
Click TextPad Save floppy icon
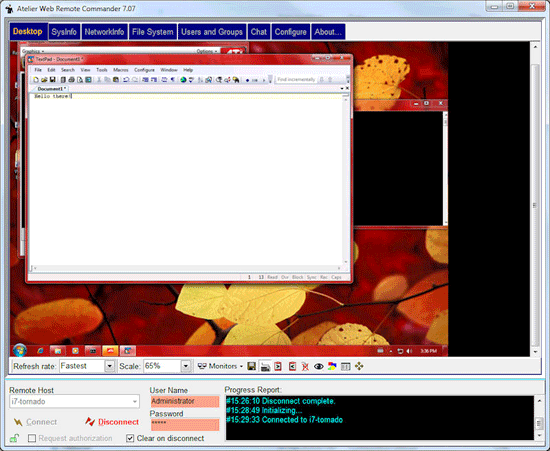pyautogui.click(x=53, y=80)
